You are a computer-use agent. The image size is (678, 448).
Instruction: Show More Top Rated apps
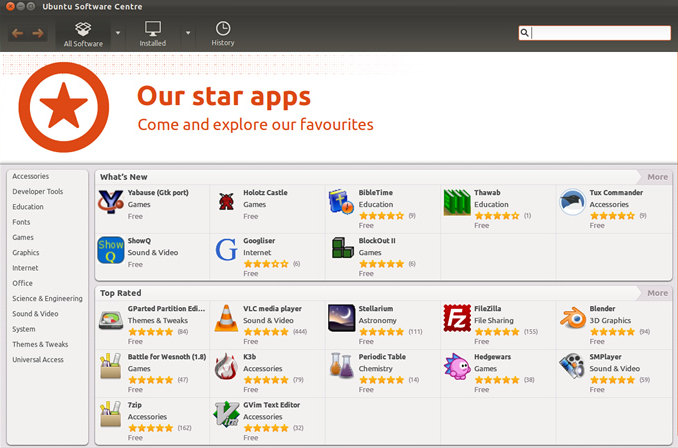click(x=657, y=293)
